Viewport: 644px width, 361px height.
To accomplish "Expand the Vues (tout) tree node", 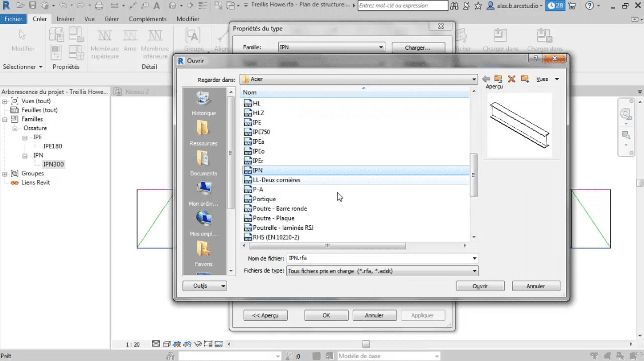I will [5, 101].
